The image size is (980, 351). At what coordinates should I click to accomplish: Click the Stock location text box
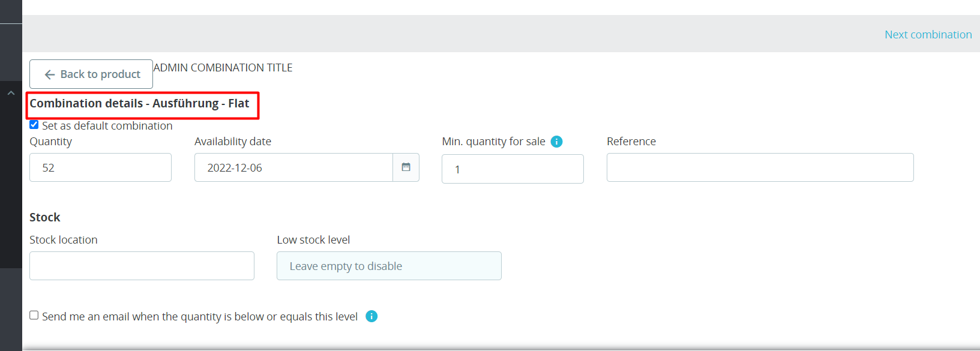pos(142,266)
